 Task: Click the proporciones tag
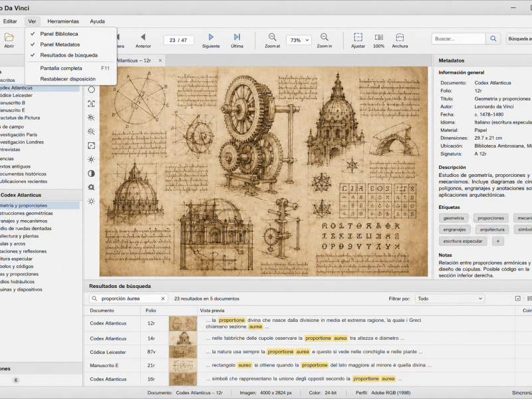pos(491,218)
